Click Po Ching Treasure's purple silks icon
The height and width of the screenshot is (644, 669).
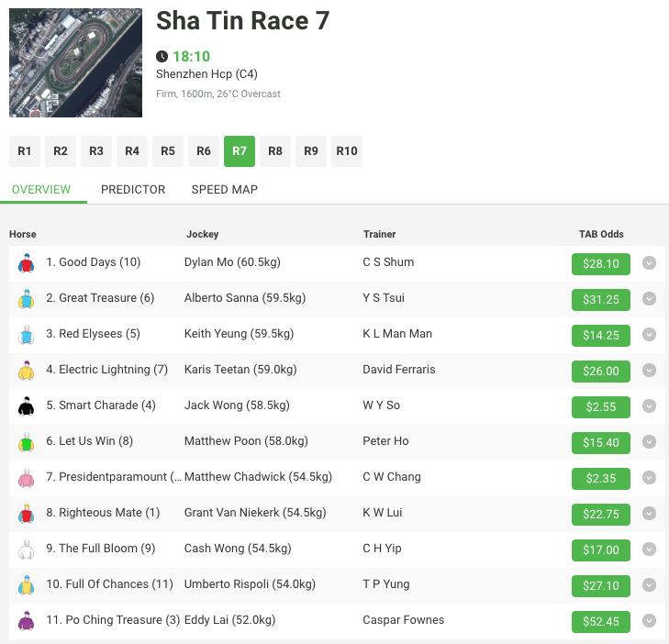[x=26, y=621]
